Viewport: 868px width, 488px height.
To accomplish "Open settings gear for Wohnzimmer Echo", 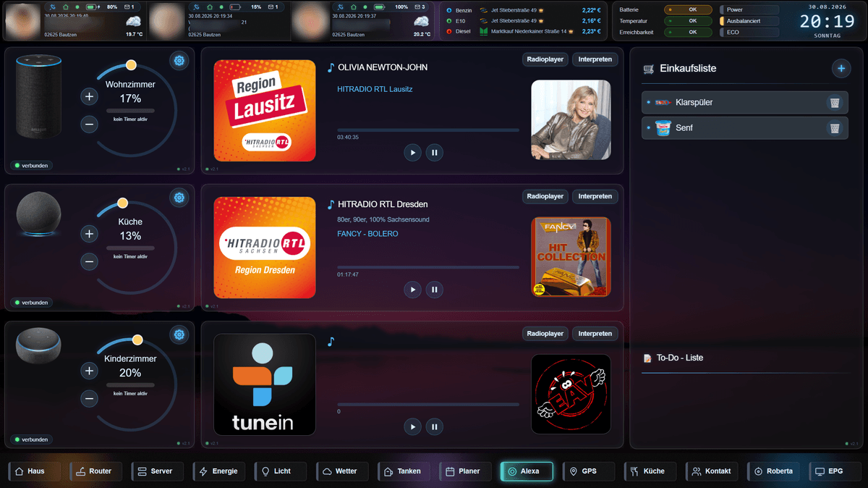I will (x=179, y=61).
